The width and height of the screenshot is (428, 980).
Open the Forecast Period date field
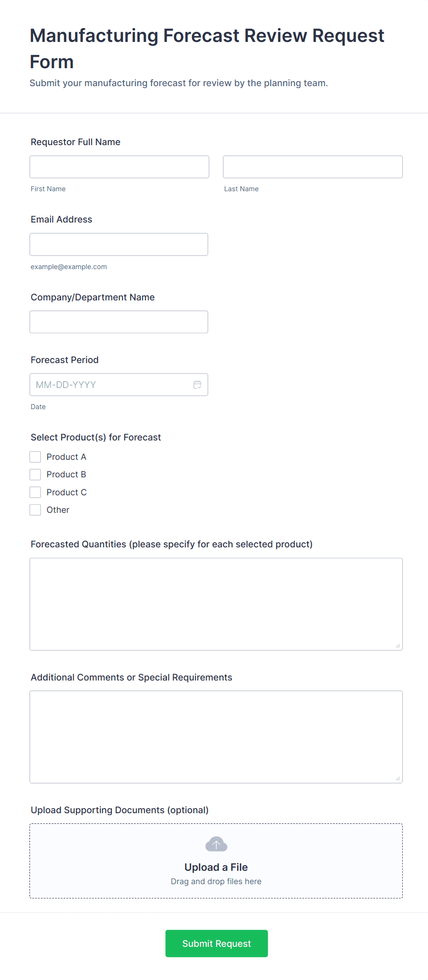110,385
